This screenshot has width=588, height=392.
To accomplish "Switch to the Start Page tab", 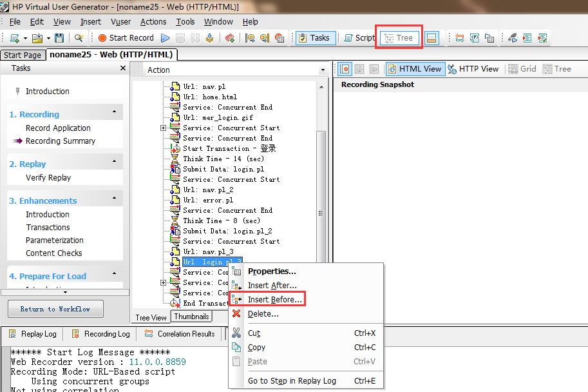I will pos(23,55).
